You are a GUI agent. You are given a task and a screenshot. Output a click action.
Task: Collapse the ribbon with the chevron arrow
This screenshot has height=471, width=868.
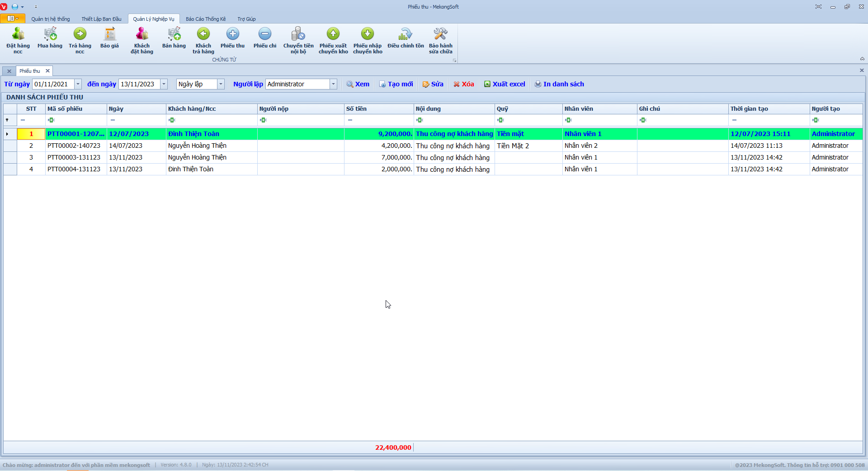[x=862, y=59]
